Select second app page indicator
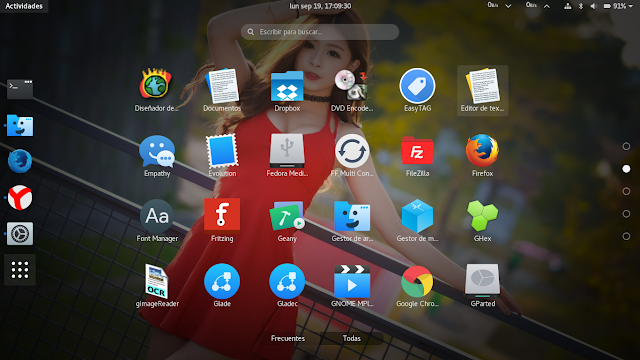640x360 pixels. (626, 169)
